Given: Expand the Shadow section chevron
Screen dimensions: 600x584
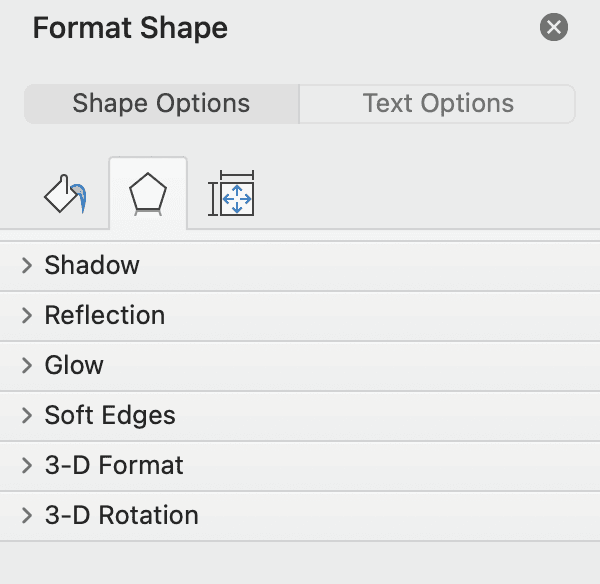Looking at the screenshot, I should pyautogui.click(x=27, y=265).
